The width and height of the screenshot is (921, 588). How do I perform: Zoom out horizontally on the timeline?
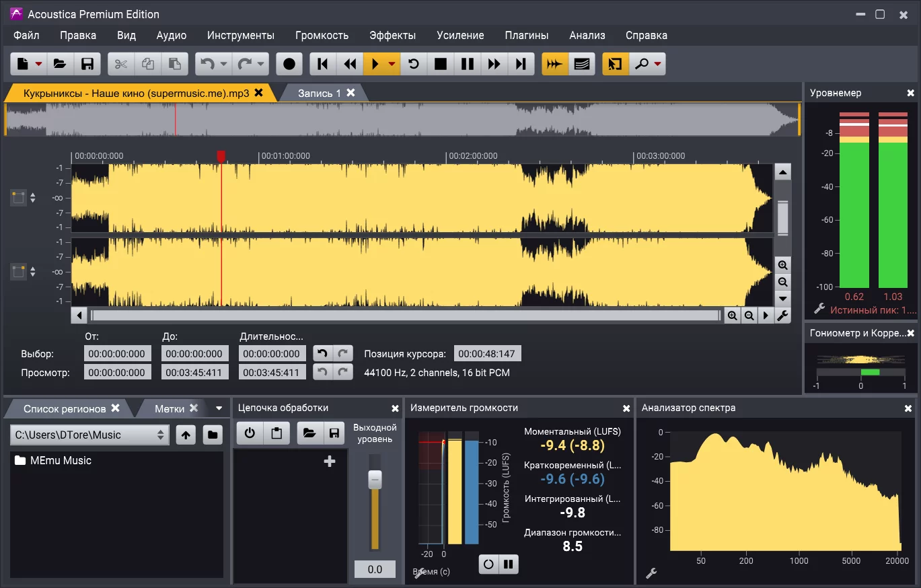click(x=749, y=316)
